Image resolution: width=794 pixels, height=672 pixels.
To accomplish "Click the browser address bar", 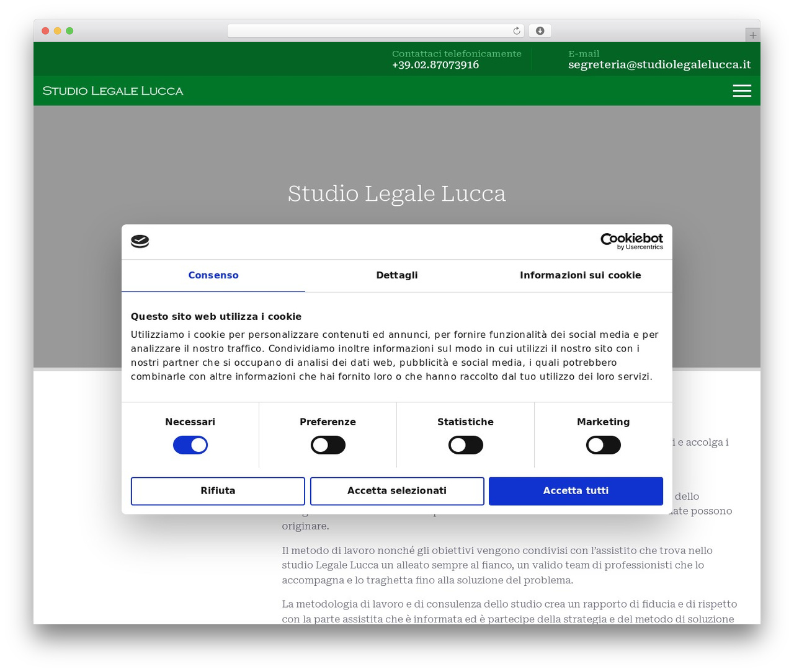I will pos(376,31).
